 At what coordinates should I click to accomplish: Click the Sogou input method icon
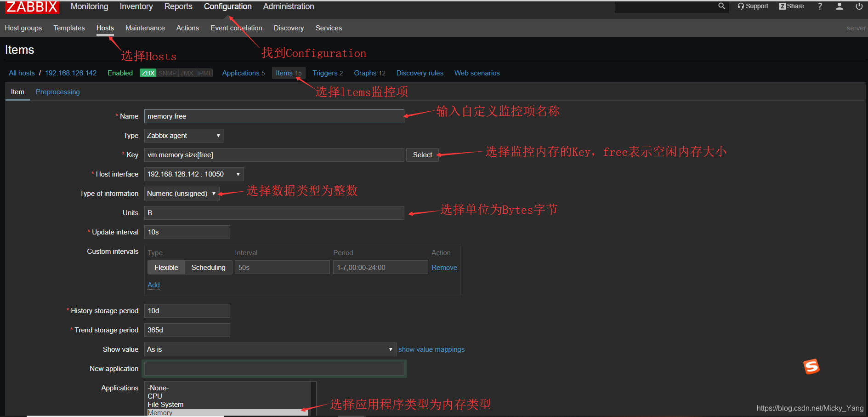point(811,366)
